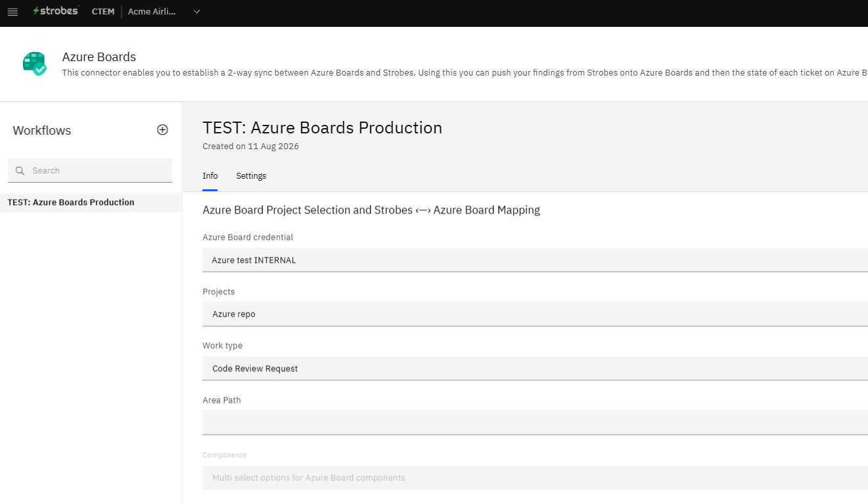The width and height of the screenshot is (868, 504).
Task: Click the empty Area Path field
Action: pyautogui.click(x=535, y=423)
